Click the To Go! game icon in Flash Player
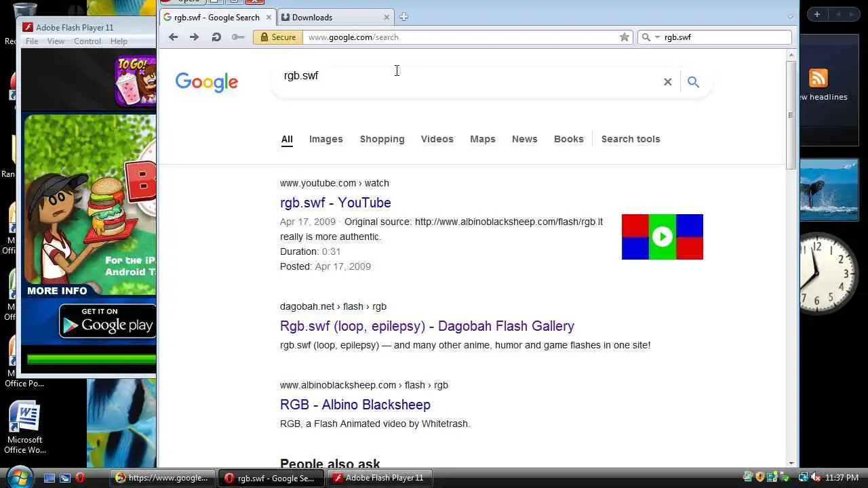868x488 pixels. click(x=135, y=81)
